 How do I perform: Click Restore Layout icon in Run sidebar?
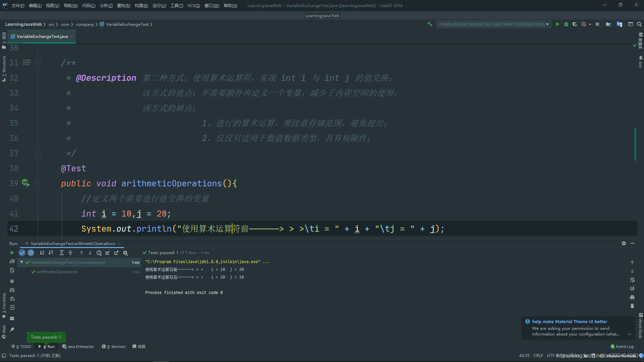pyautogui.click(x=12, y=318)
